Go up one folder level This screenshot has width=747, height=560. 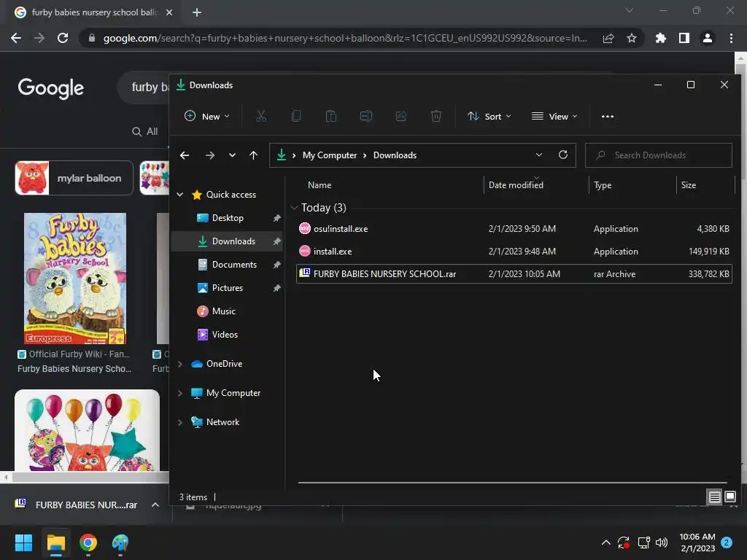click(253, 155)
